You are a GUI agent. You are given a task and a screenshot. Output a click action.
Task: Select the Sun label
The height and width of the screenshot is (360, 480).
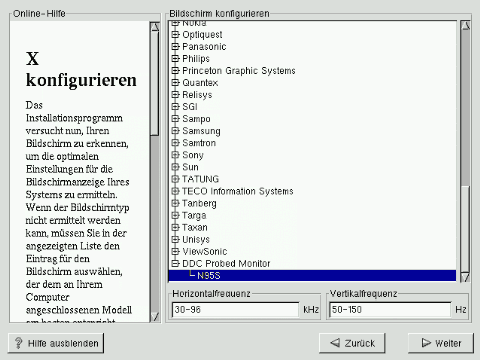[190, 167]
